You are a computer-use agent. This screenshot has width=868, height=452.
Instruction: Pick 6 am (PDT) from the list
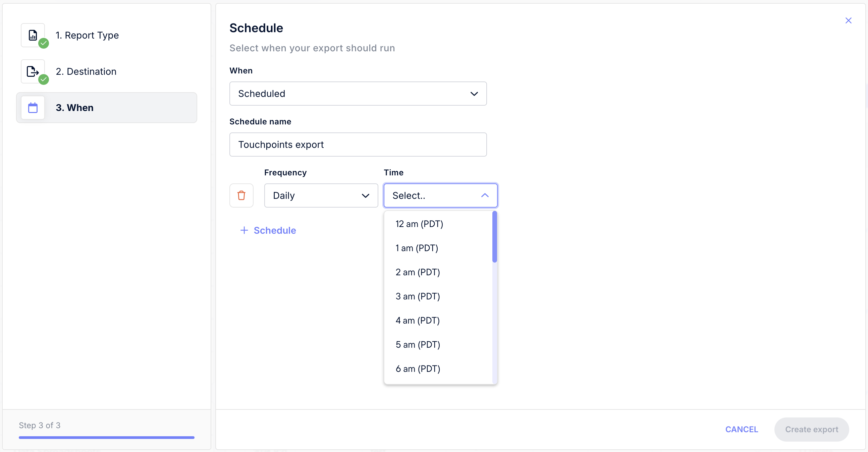pyautogui.click(x=418, y=369)
